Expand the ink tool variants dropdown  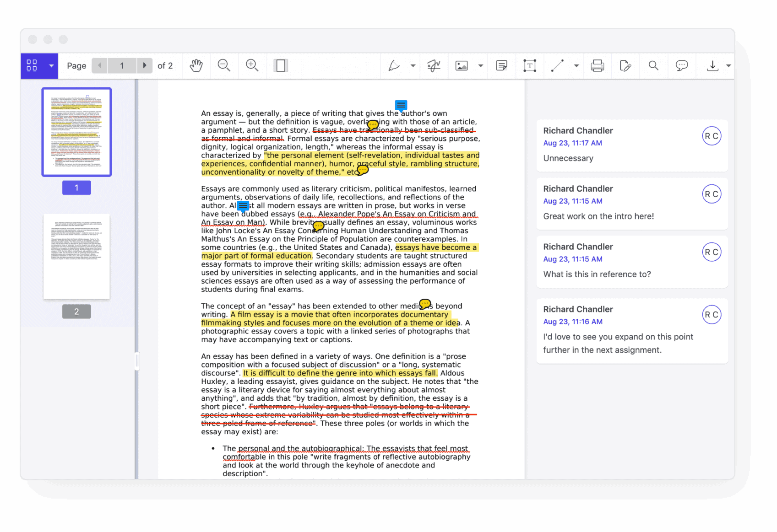click(413, 65)
